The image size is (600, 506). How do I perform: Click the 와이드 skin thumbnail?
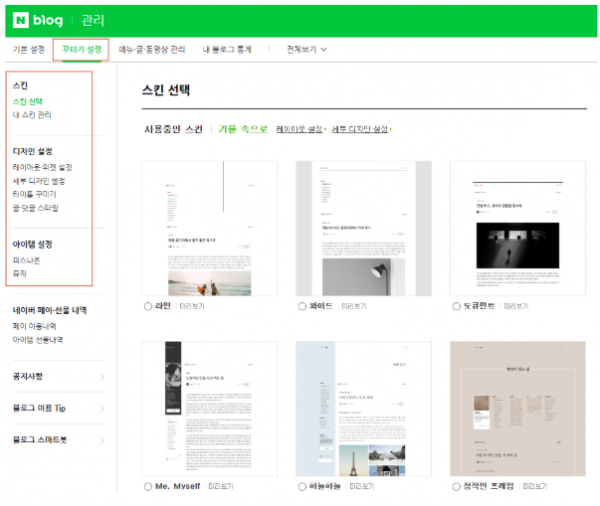tap(364, 228)
